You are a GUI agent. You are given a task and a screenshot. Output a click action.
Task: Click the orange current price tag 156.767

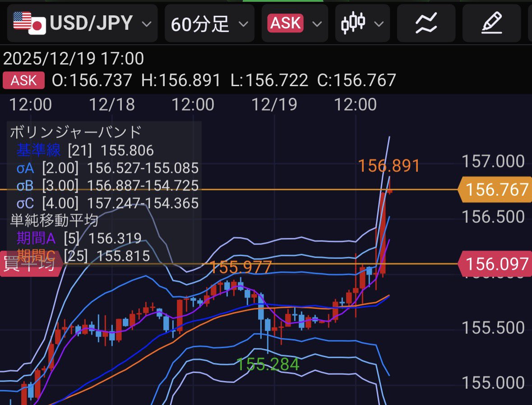point(495,189)
